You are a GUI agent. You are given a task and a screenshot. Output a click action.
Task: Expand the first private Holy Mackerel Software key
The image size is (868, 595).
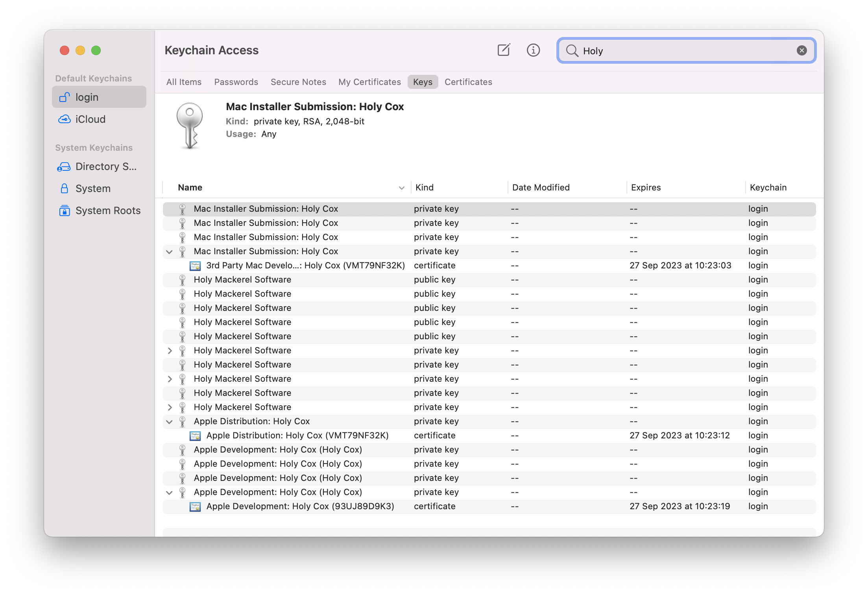click(x=170, y=351)
